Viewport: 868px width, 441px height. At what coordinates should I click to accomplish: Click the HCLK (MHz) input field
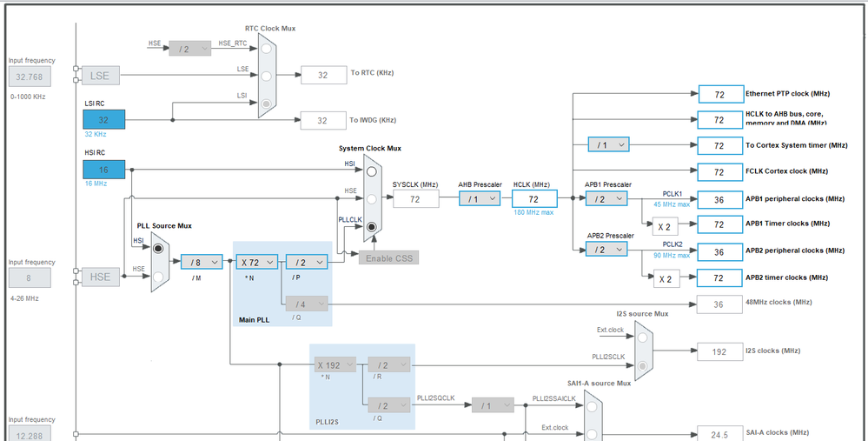coord(534,199)
